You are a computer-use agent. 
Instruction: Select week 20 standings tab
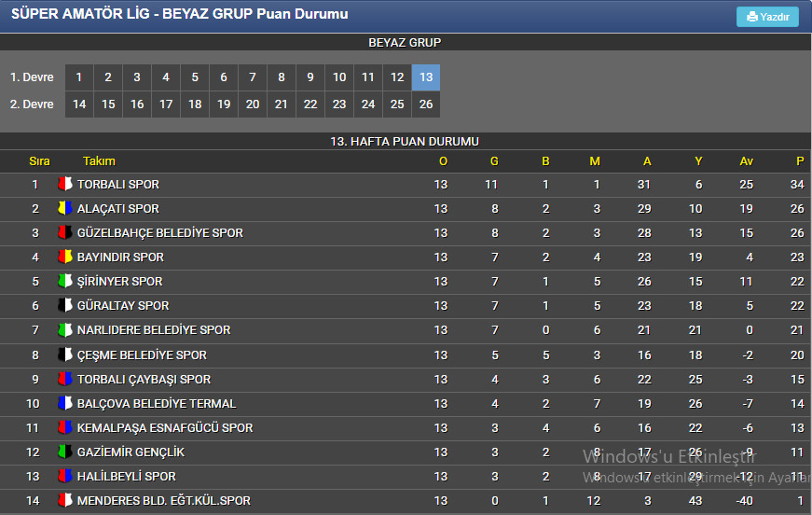click(x=253, y=104)
